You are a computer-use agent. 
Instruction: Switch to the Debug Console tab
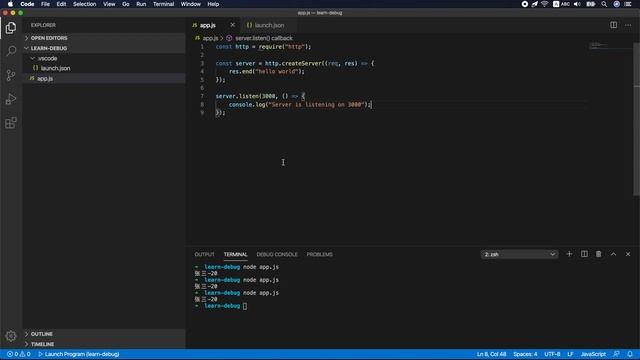point(277,254)
